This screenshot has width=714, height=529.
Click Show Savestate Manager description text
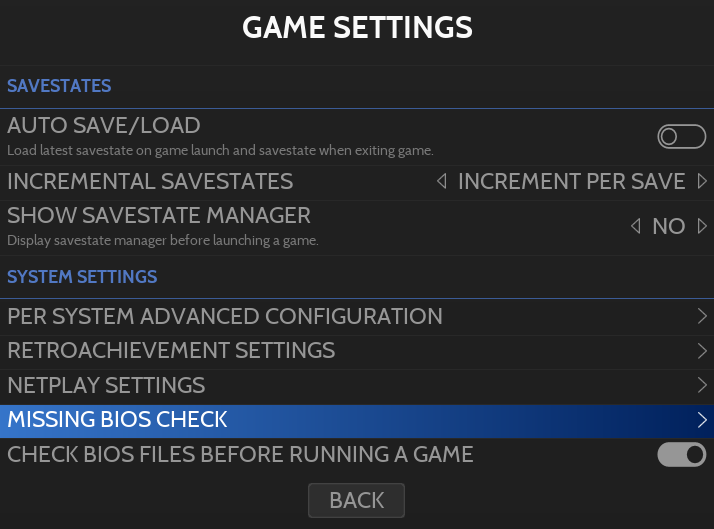pyautogui.click(x=162, y=241)
